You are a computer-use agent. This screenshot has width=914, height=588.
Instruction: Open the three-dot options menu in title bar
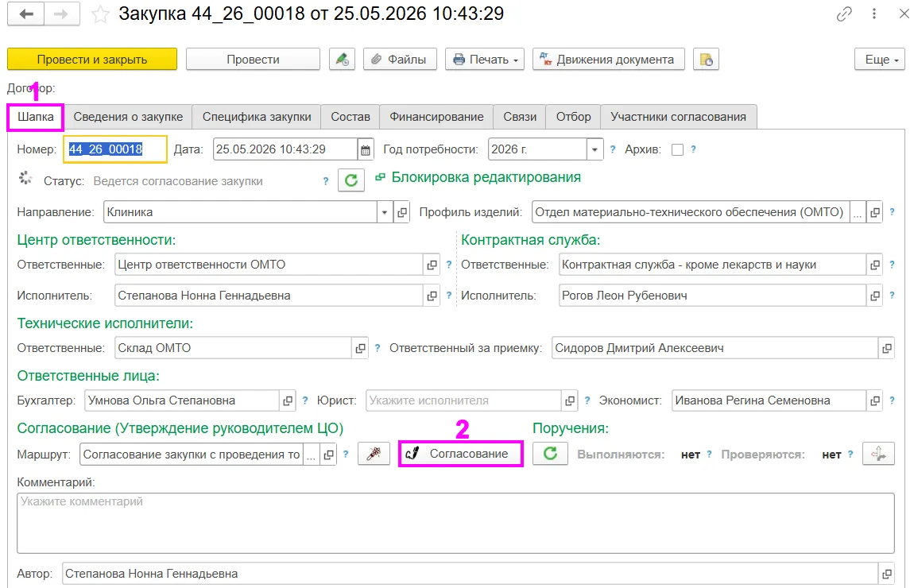point(873,14)
